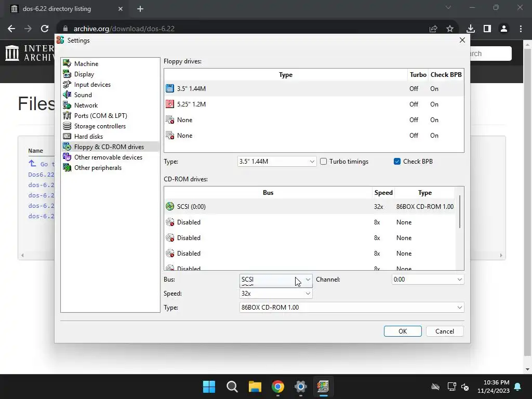
Task: Open Other removable devices icon
Action: tap(67, 157)
